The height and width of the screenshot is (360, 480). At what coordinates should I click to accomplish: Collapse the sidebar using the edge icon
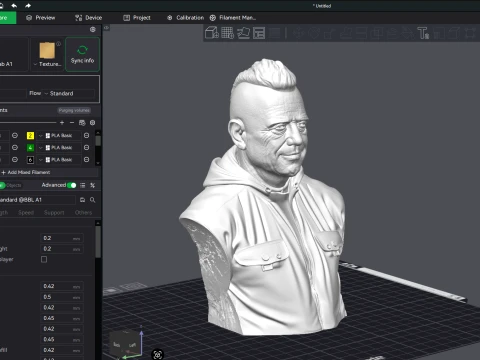click(x=106, y=28)
